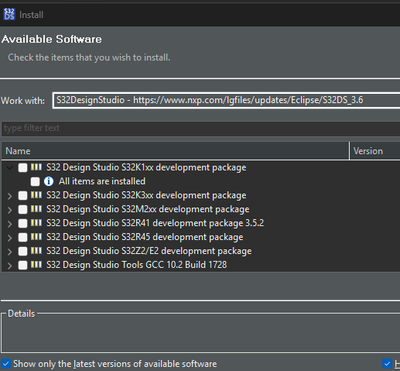This screenshot has width=400, height=371.
Task: Collapse the S32K1xx development package node
Action: pyautogui.click(x=10, y=168)
